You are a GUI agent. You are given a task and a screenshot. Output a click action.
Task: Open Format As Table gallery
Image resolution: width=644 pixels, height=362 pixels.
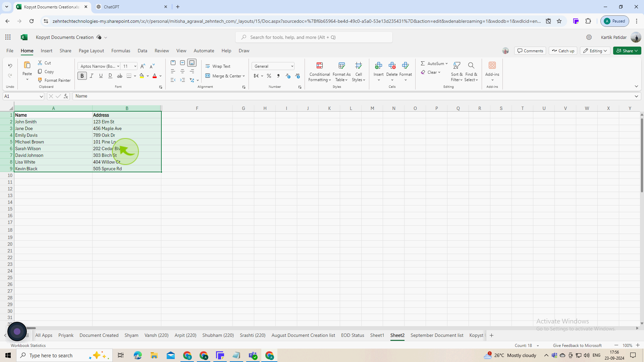[341, 72]
